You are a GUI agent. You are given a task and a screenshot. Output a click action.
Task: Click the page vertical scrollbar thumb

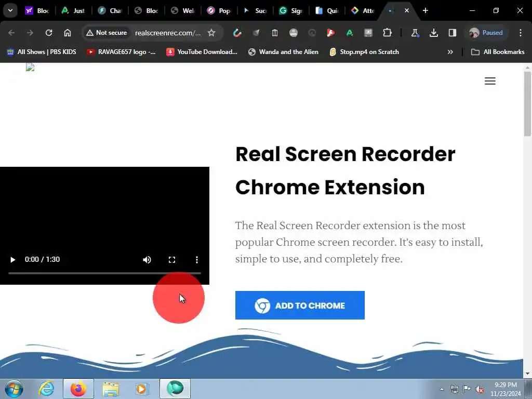(527, 104)
